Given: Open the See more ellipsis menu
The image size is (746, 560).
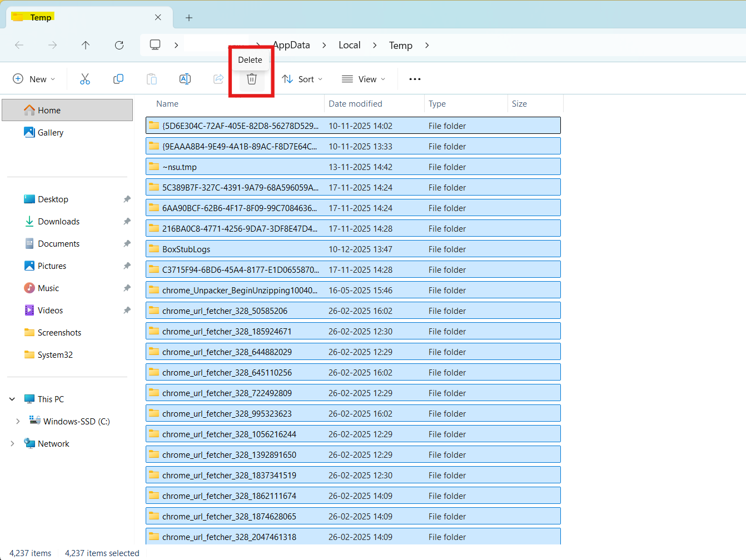Looking at the screenshot, I should [x=414, y=79].
